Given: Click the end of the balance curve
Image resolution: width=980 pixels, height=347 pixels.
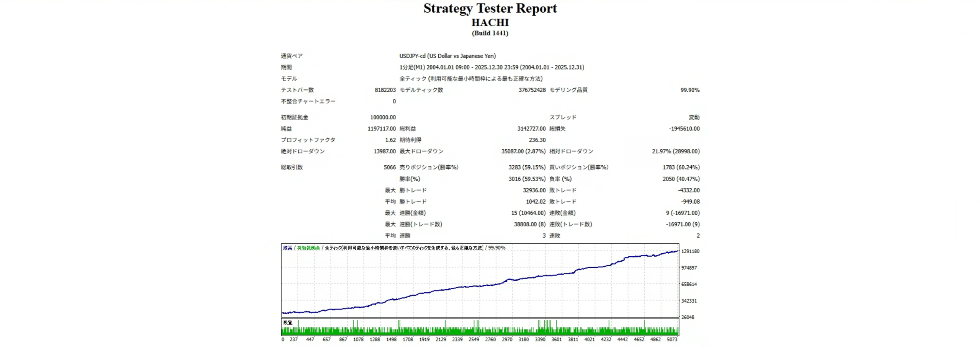Looking at the screenshot, I should 678,251.
